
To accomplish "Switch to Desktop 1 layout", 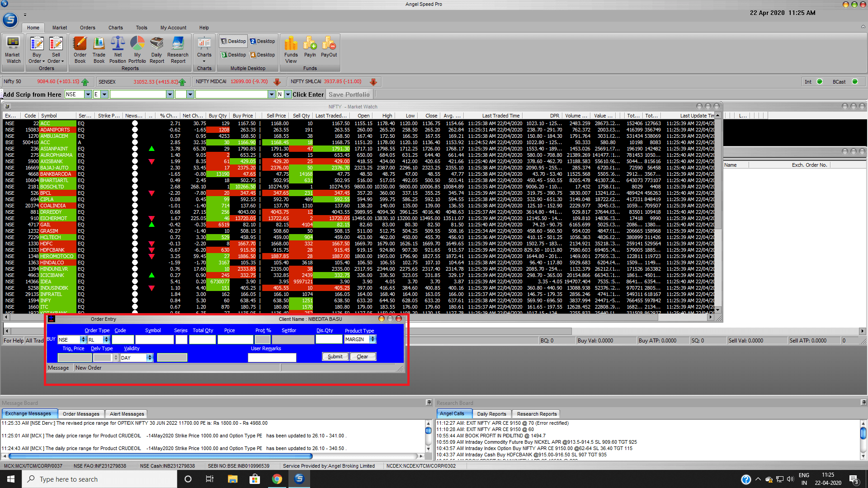I will click(233, 41).
